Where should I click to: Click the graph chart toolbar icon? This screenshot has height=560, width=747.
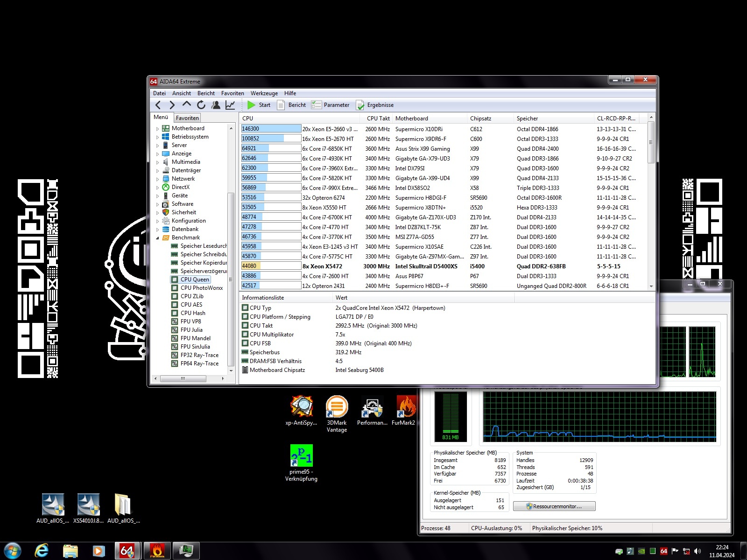click(x=230, y=105)
